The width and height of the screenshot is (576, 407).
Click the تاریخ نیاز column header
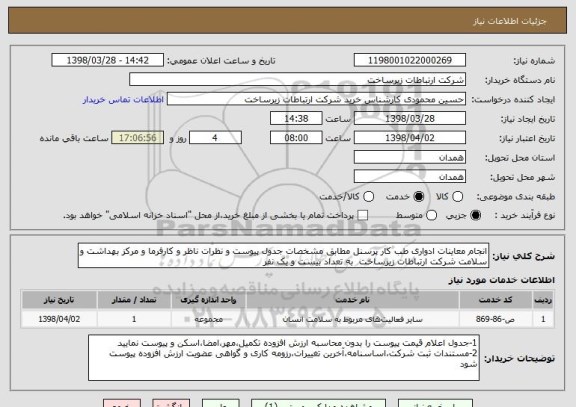tap(59, 300)
